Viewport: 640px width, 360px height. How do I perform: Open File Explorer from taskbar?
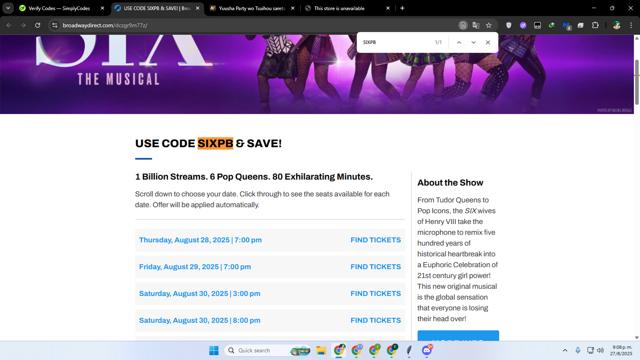coord(321,350)
